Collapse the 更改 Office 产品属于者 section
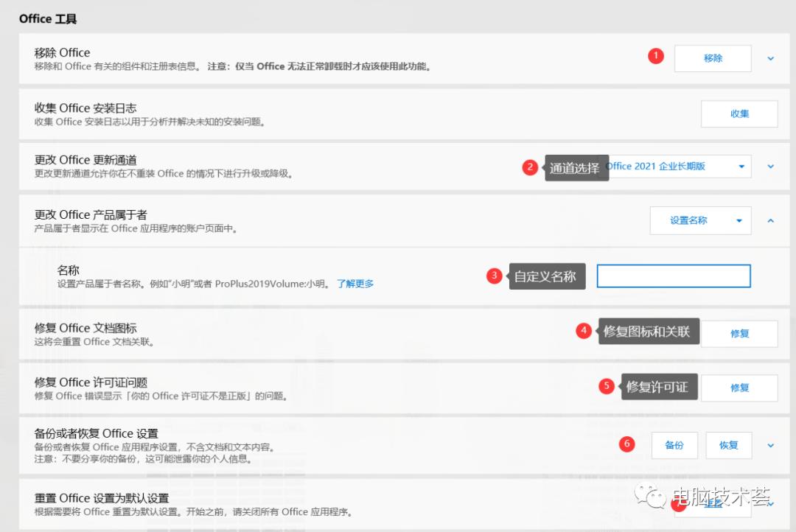796x532 pixels. pyautogui.click(x=770, y=220)
